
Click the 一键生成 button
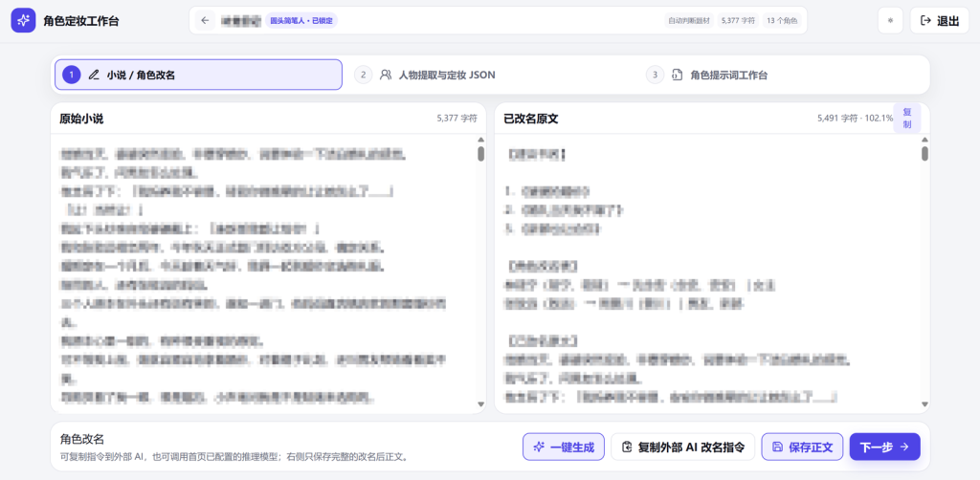click(564, 447)
